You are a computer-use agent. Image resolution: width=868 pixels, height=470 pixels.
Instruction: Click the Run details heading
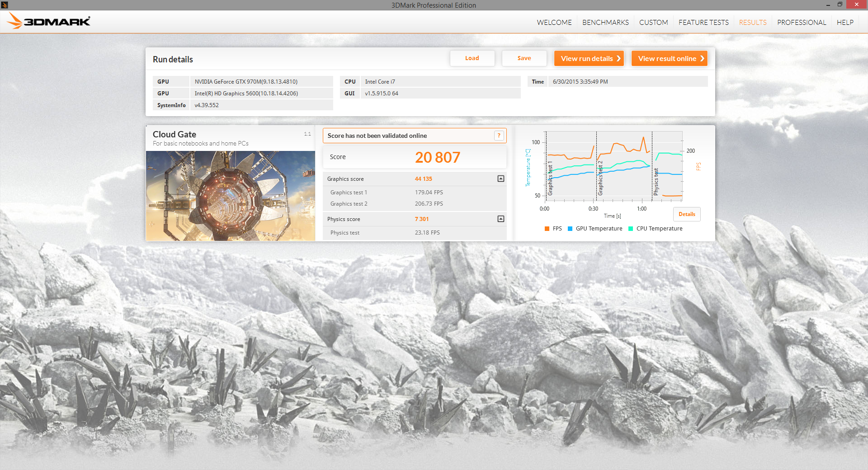[x=173, y=60]
